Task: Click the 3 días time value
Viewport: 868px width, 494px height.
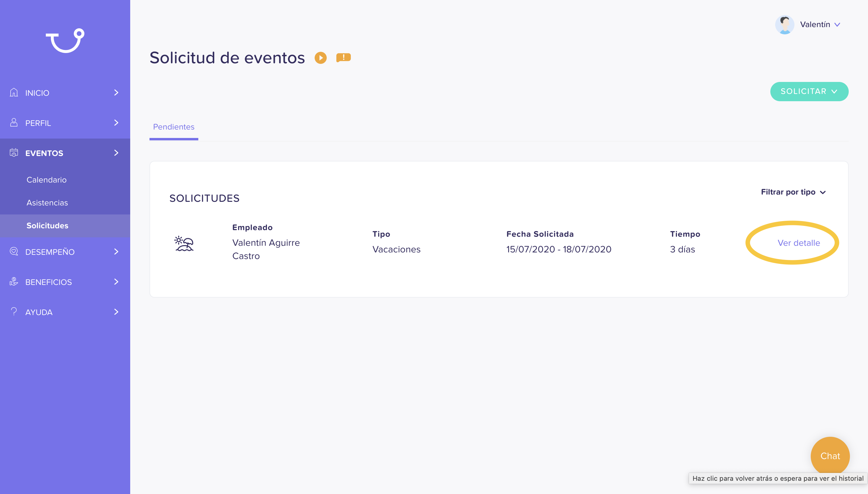Action: click(x=682, y=249)
